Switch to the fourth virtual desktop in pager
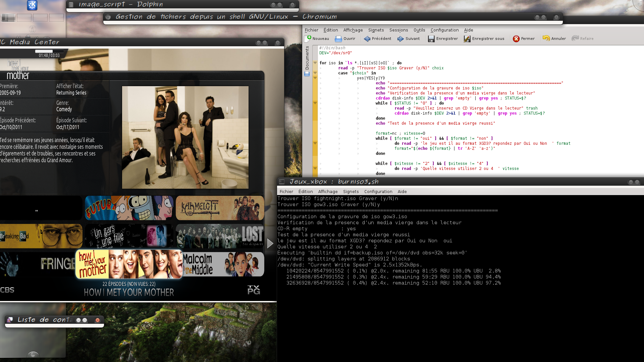Viewport: 644px width, 362px height. click(x=56, y=18)
